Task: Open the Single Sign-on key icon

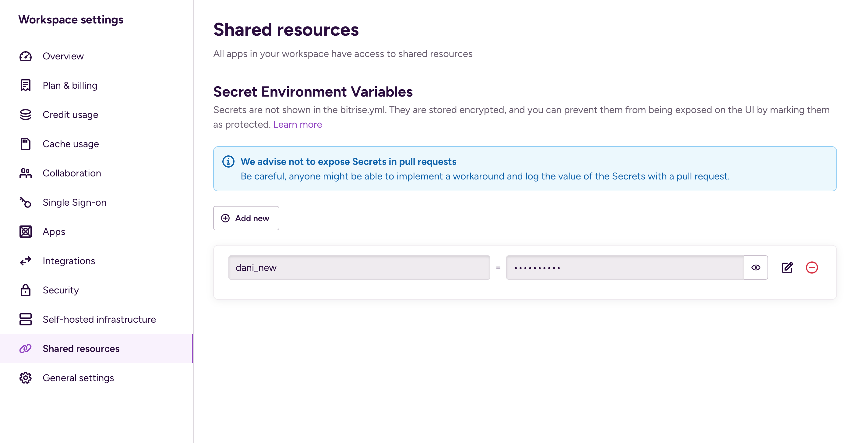Action: pyautogui.click(x=25, y=202)
